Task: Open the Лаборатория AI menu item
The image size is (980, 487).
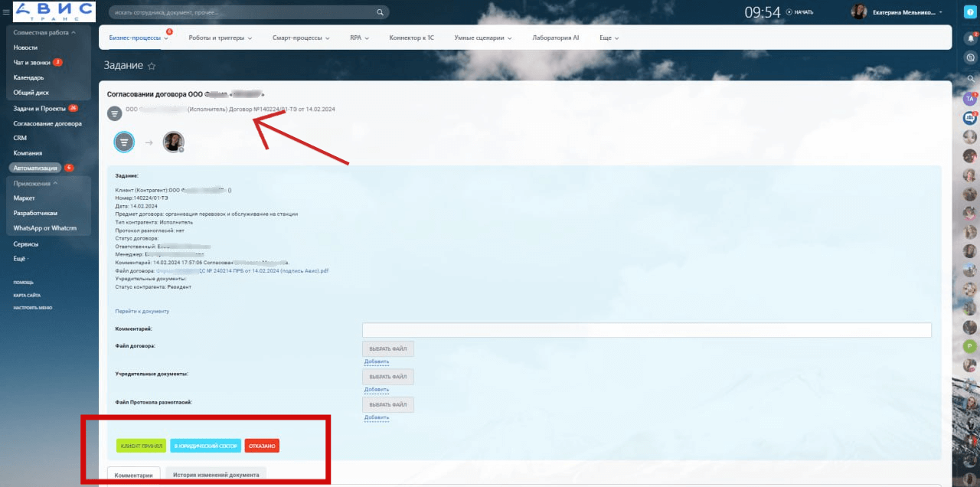Action: click(555, 38)
